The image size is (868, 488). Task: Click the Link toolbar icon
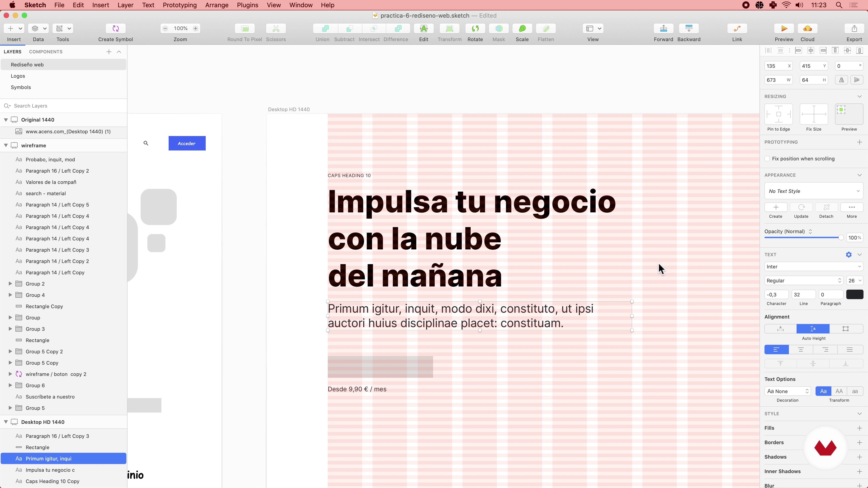pos(737,29)
